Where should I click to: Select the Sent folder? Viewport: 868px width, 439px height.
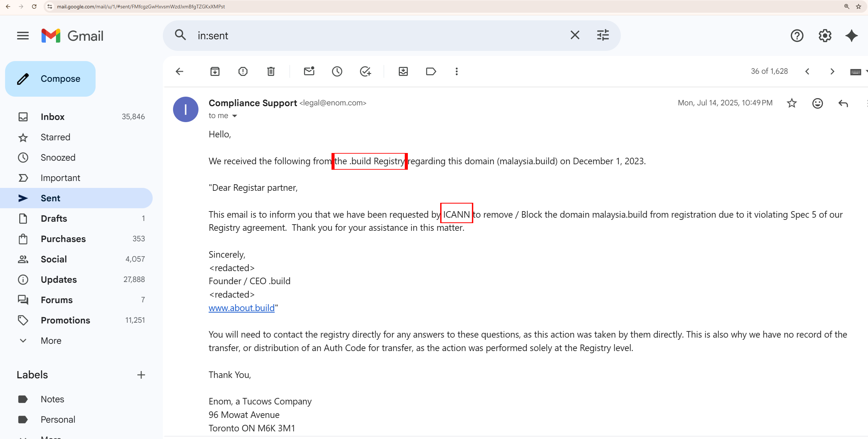click(76, 198)
